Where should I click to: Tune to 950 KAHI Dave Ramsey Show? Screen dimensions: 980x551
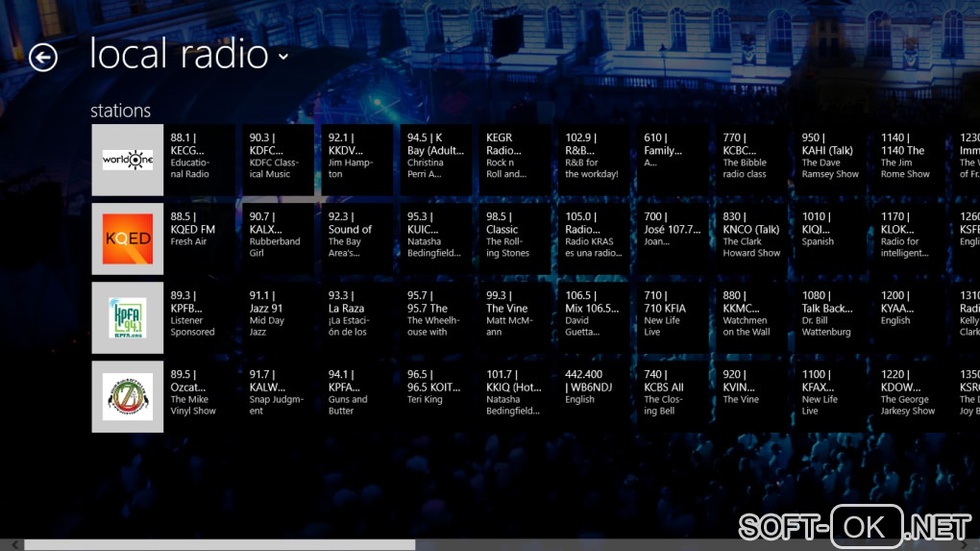pos(830,161)
